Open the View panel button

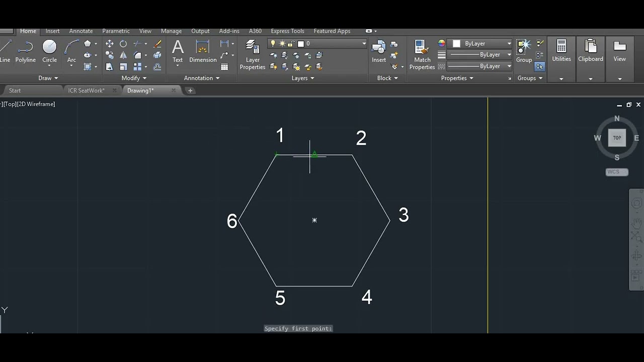[620, 59]
